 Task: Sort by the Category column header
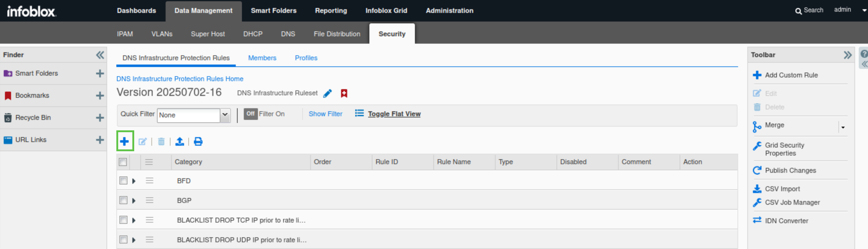coord(241,162)
